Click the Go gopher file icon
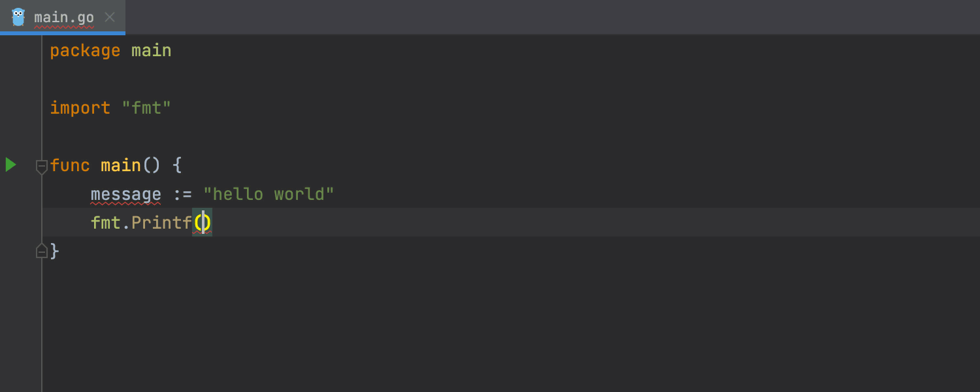 pyautogui.click(x=18, y=17)
